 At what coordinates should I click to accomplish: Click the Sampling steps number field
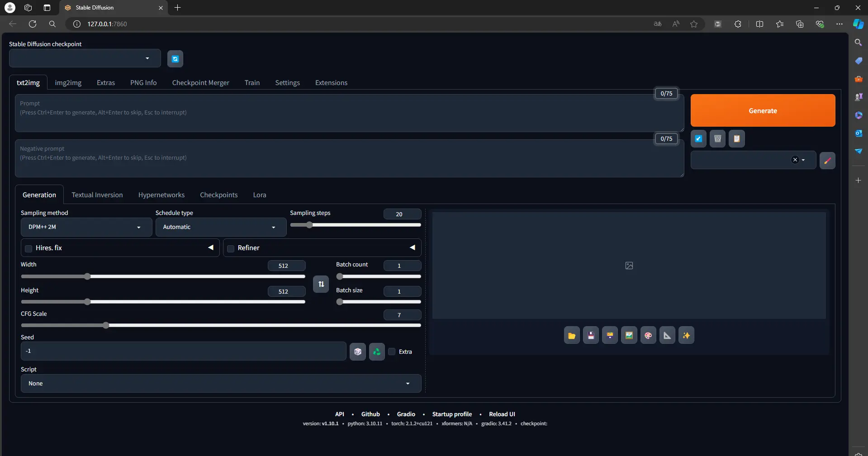point(402,214)
